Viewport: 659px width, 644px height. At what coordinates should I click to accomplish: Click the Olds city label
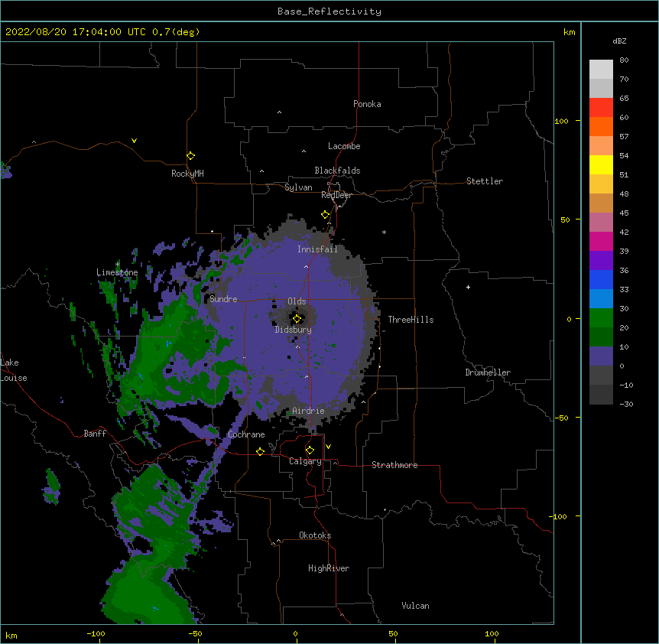click(297, 301)
